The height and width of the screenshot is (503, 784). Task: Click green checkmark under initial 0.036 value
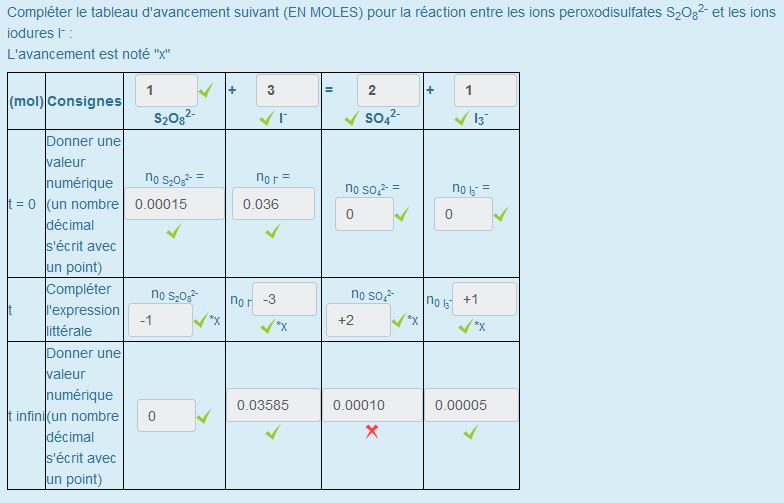[272, 232]
